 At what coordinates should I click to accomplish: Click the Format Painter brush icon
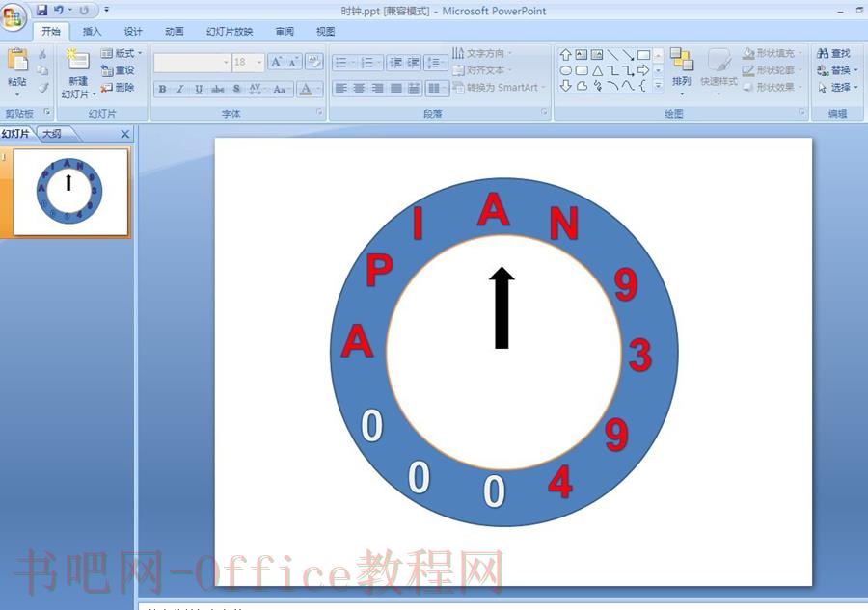pyautogui.click(x=42, y=88)
